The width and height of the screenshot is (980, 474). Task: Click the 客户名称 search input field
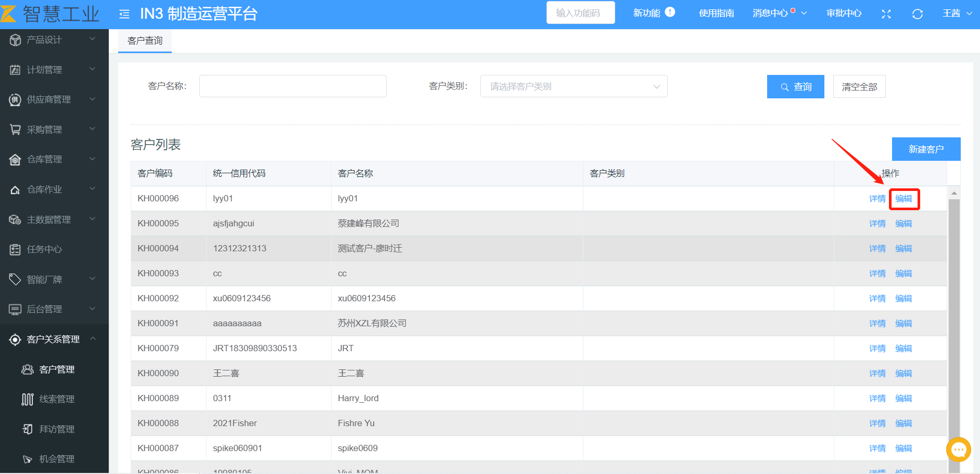tap(292, 86)
